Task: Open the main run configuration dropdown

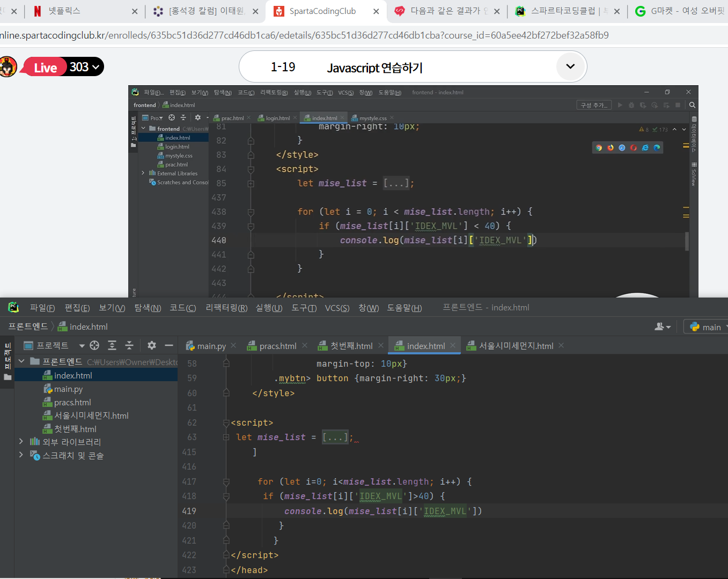Action: coord(709,326)
